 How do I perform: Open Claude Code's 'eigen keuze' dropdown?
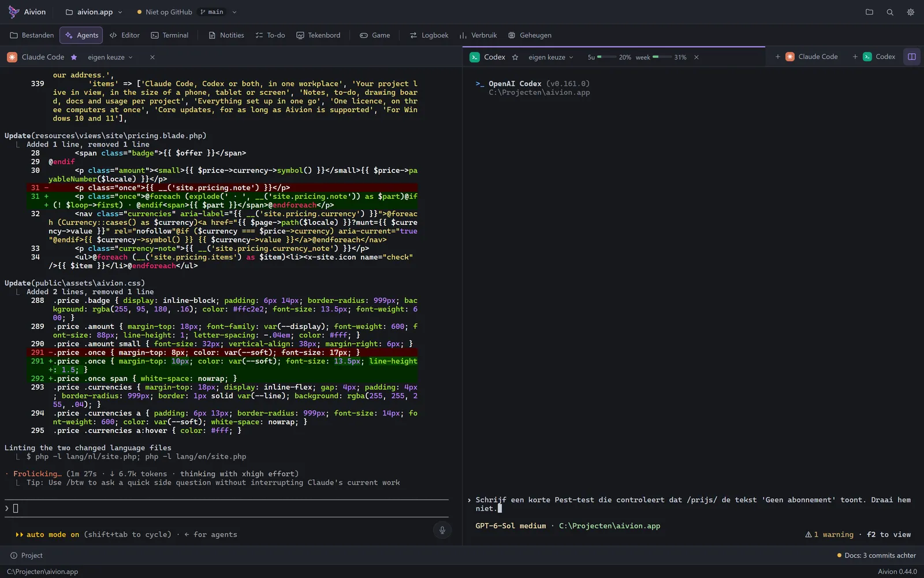click(110, 57)
